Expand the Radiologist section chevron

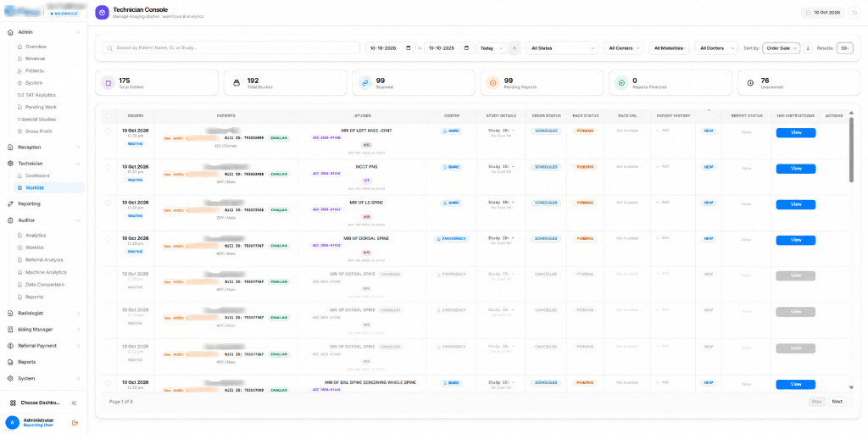78,313
